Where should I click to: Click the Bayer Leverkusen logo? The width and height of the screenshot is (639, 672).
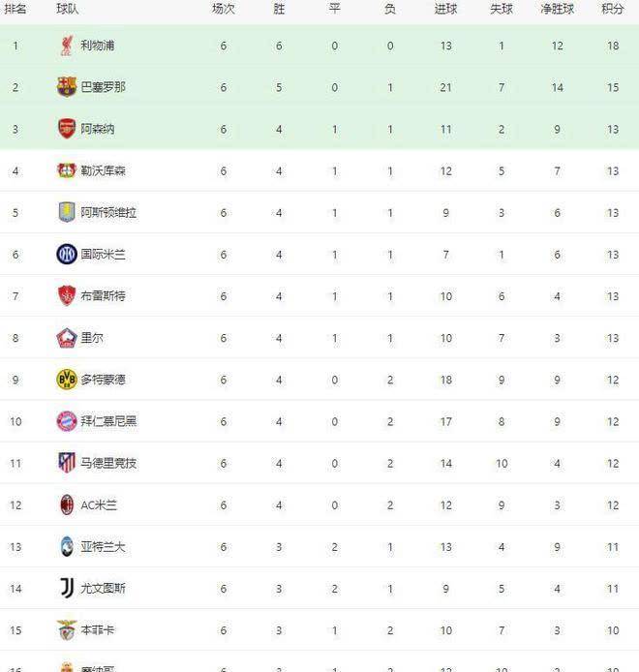point(67,170)
